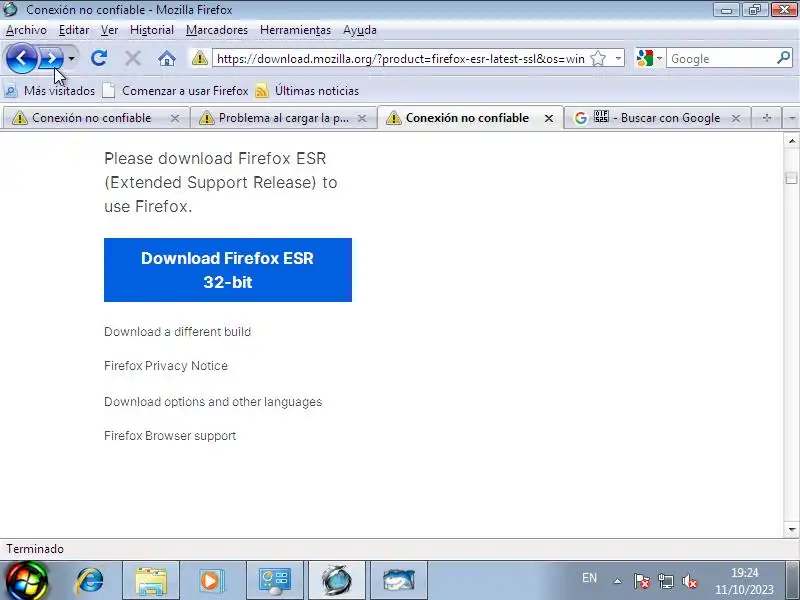Screen dimensions: 800x600
Task: Go forward with the forward arrow button
Action: [51, 59]
